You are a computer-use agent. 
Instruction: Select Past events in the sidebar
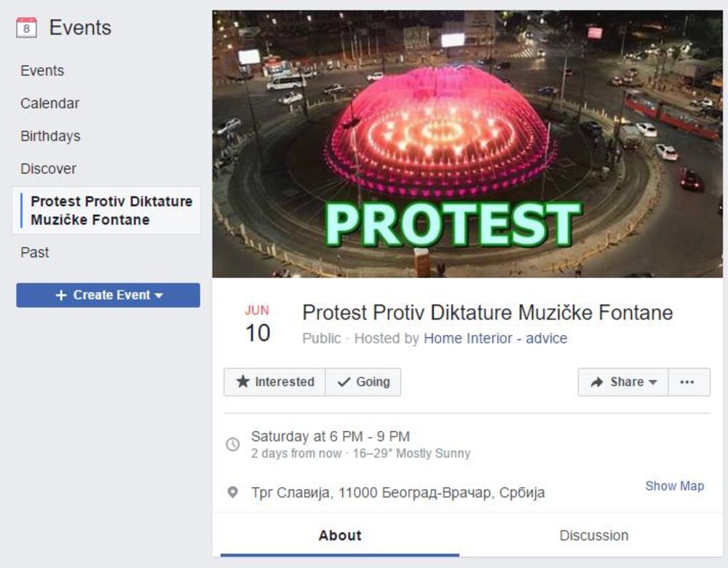(34, 253)
